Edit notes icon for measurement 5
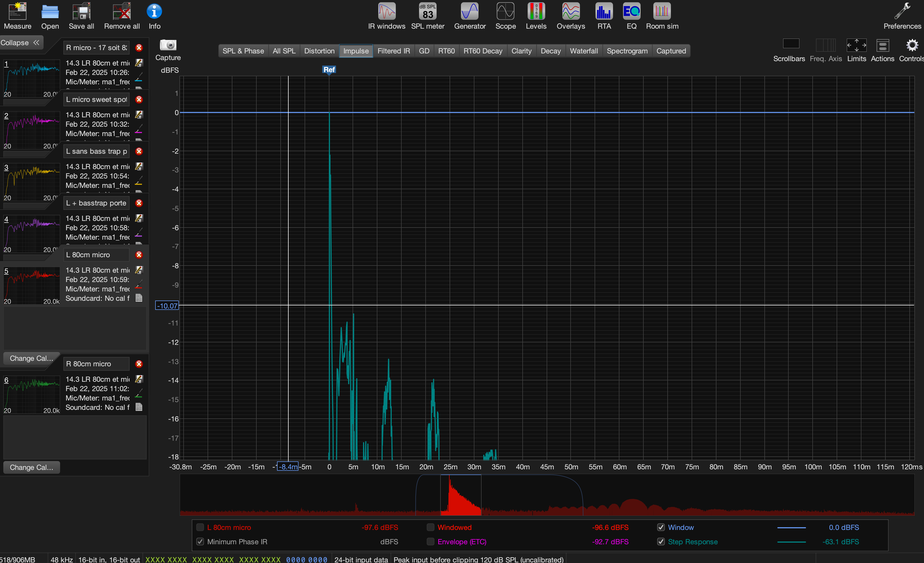This screenshot has height=563, width=924. coord(139,270)
